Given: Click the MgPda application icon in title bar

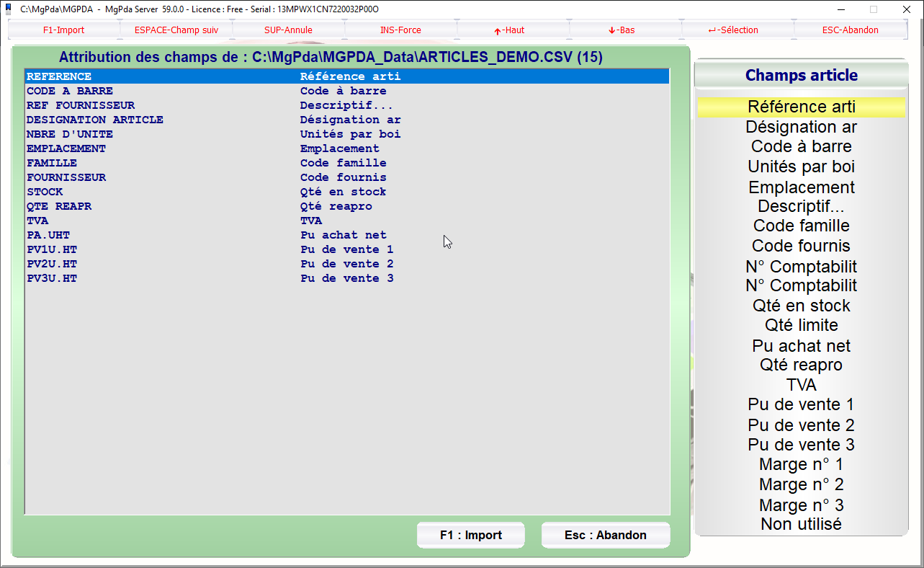Looking at the screenshot, I should (9, 9).
